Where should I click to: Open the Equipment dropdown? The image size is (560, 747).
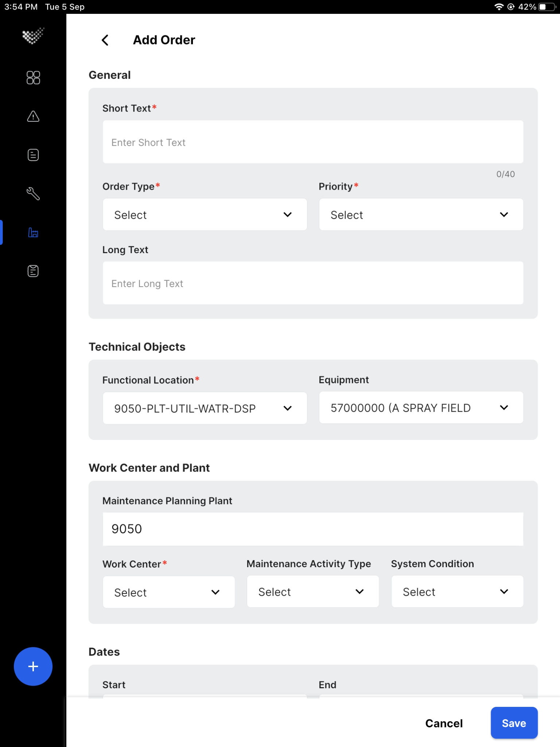(x=421, y=407)
